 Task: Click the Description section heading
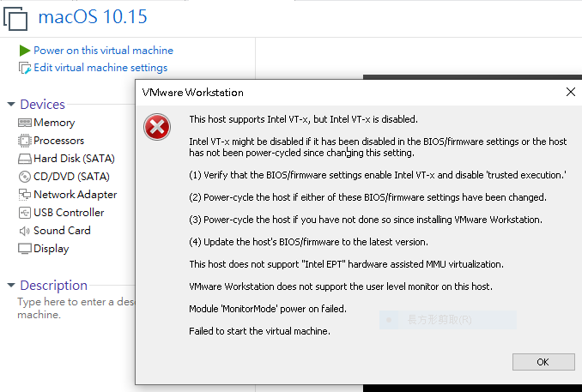(54, 285)
